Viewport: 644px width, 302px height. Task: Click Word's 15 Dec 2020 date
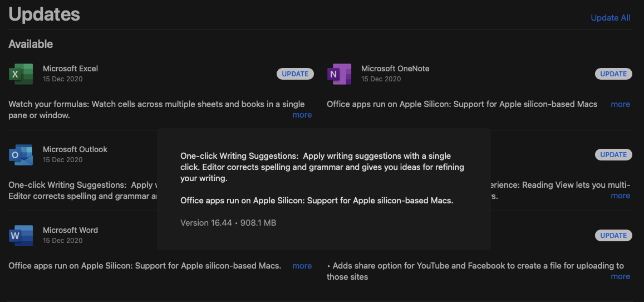coord(63,240)
